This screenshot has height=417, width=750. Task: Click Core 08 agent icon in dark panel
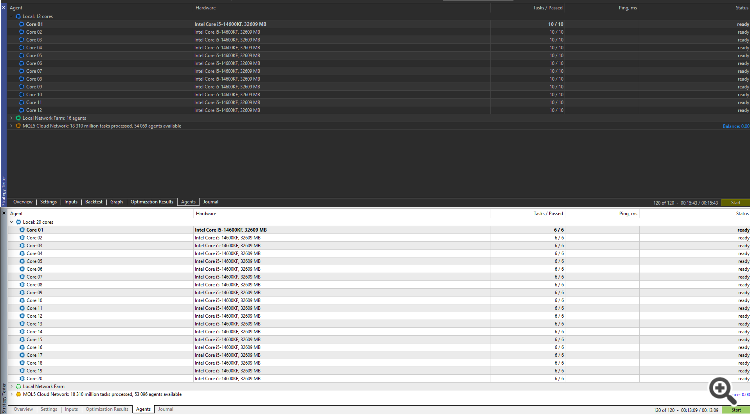pyautogui.click(x=21, y=79)
